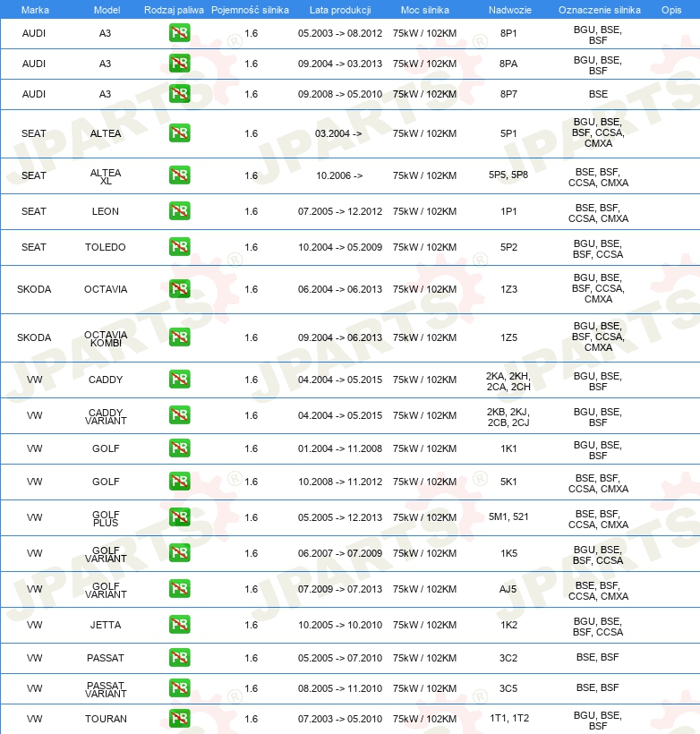Click the petrol icon in the Seat Toledo row
This screenshot has height=734, width=700.
[179, 247]
